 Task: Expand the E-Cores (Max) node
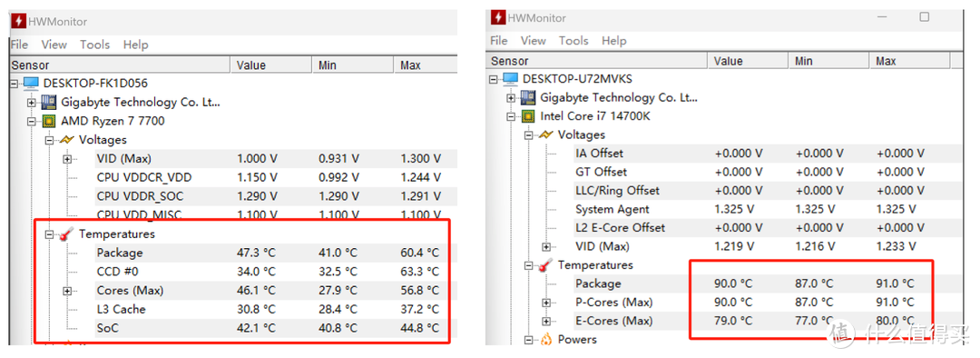tap(546, 322)
